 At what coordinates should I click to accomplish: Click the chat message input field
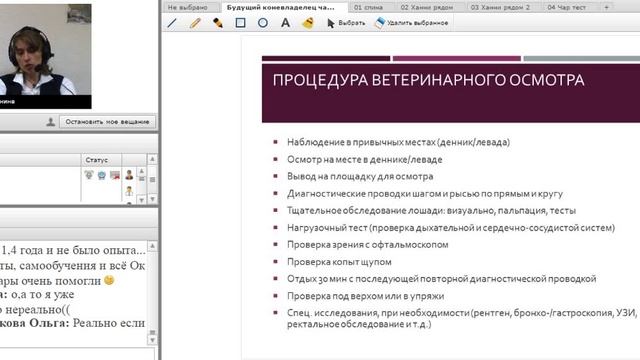[x=78, y=353]
